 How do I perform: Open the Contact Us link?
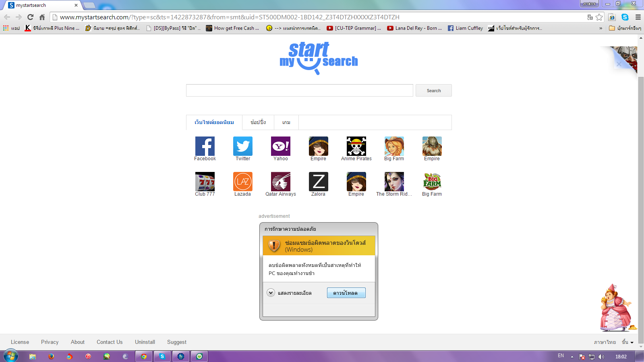(x=110, y=342)
